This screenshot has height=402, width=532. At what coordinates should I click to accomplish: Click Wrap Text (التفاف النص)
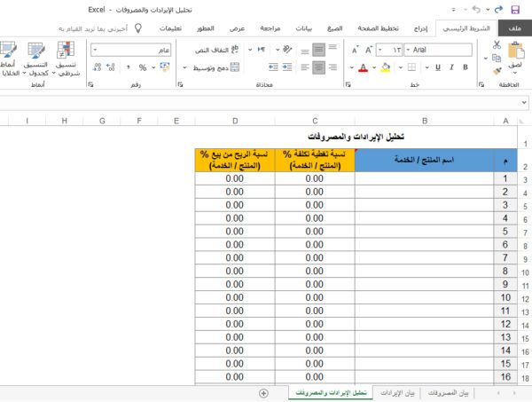[216, 50]
